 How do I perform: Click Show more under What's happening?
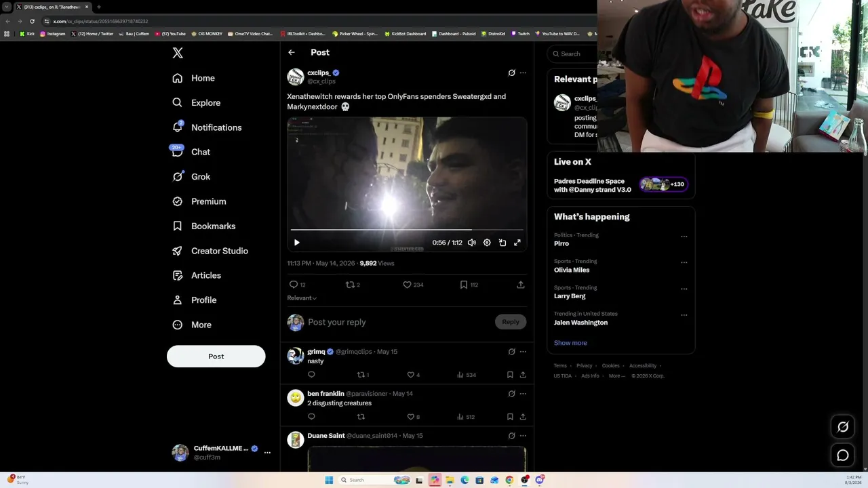tap(570, 343)
